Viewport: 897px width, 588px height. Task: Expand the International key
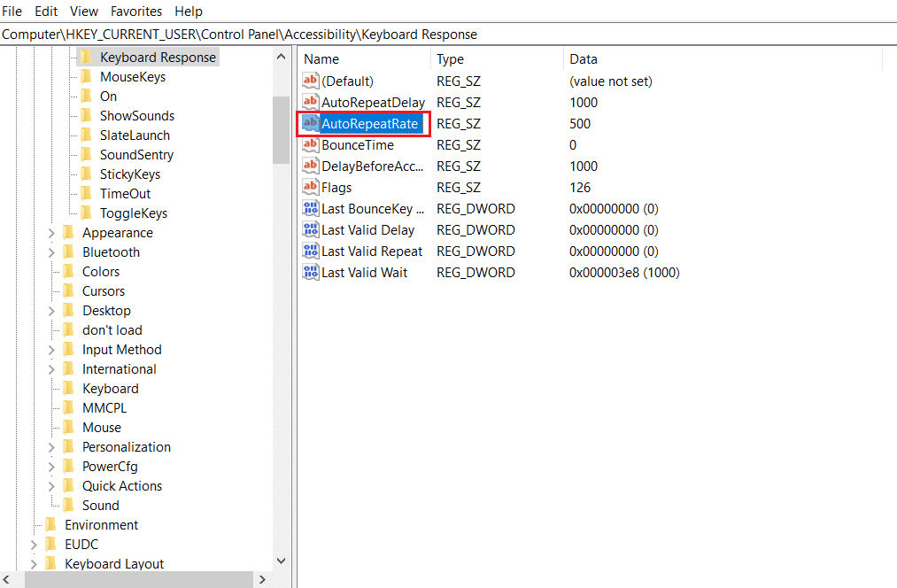coord(50,369)
